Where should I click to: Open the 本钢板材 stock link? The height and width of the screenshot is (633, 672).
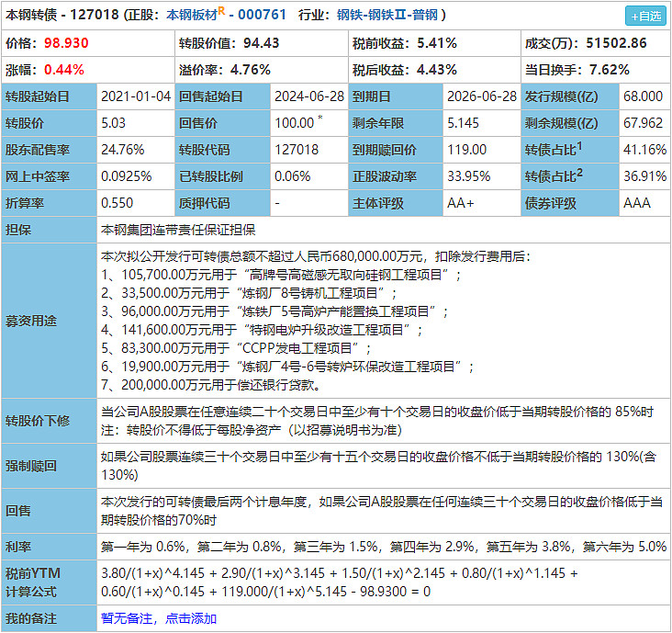tap(192, 15)
